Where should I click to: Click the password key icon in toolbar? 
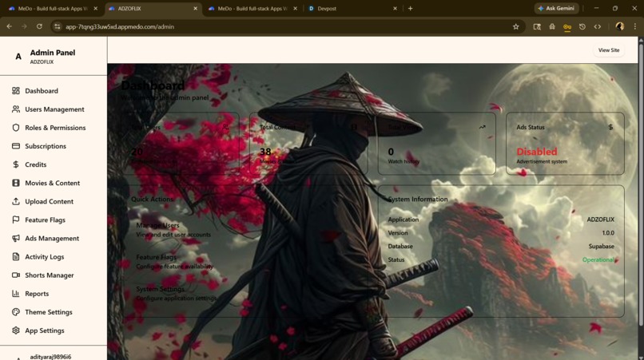(x=567, y=27)
